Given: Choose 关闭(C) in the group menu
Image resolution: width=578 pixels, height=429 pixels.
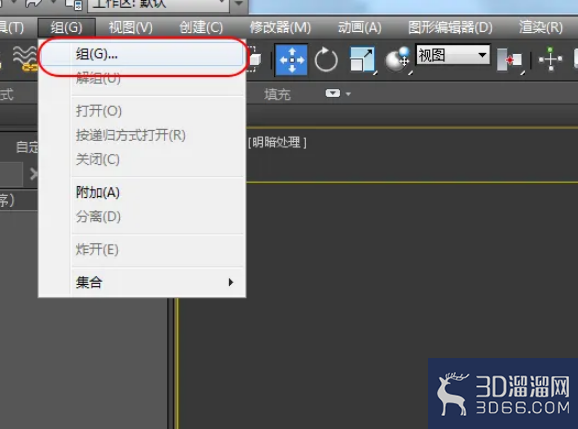Looking at the screenshot, I should click(x=142, y=160).
